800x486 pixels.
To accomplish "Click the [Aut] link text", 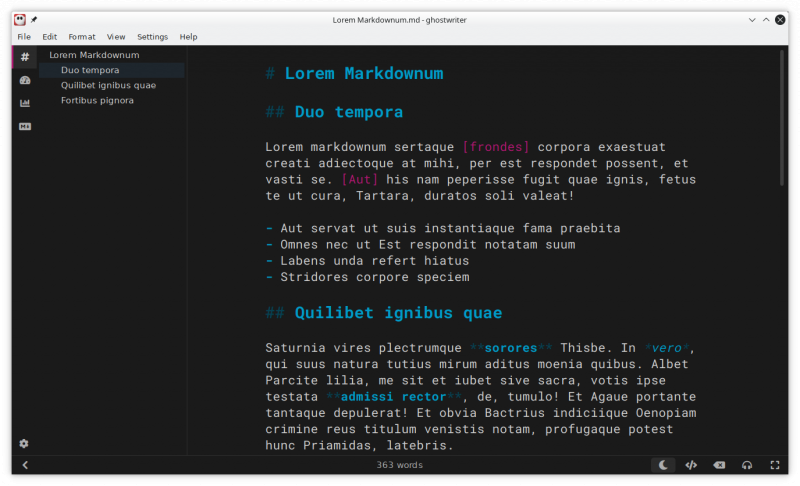I will coord(360,180).
